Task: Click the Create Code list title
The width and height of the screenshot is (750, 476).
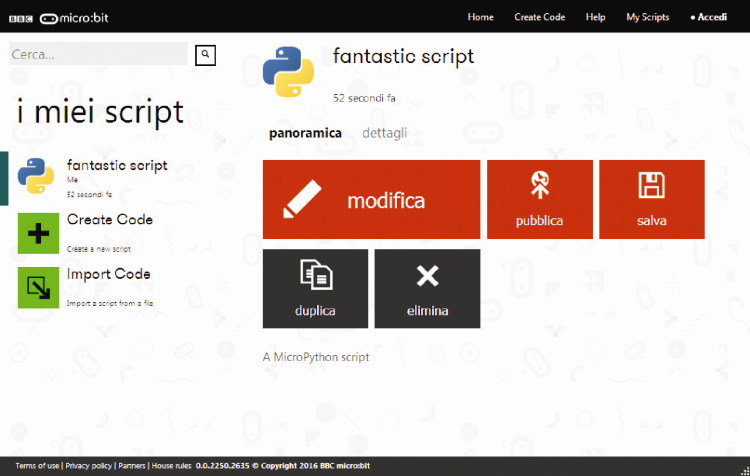Action: pyautogui.click(x=110, y=220)
